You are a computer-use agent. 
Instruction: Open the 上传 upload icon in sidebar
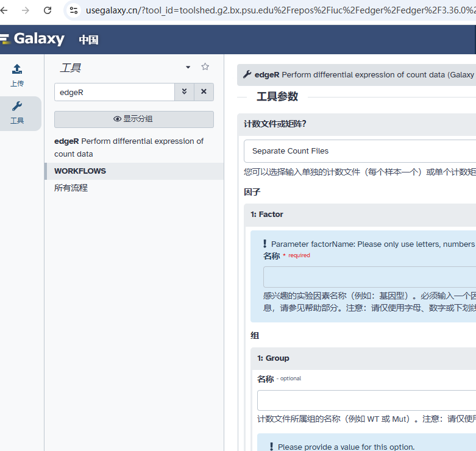pyautogui.click(x=17, y=76)
